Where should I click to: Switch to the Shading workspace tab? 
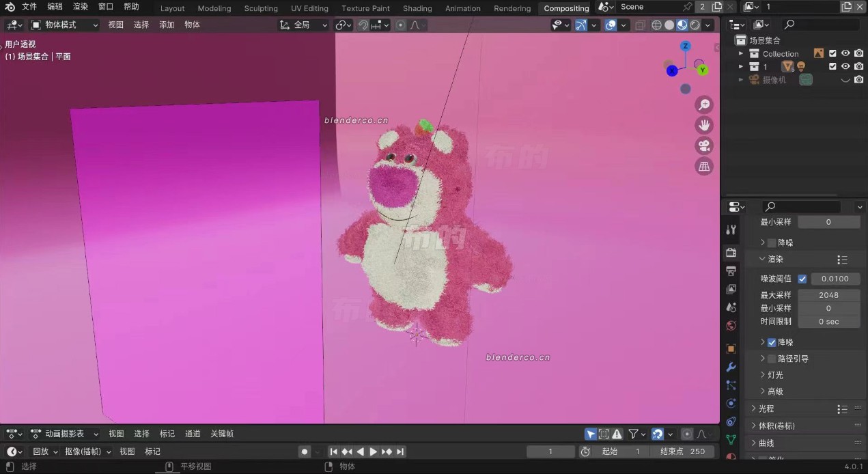click(x=417, y=8)
